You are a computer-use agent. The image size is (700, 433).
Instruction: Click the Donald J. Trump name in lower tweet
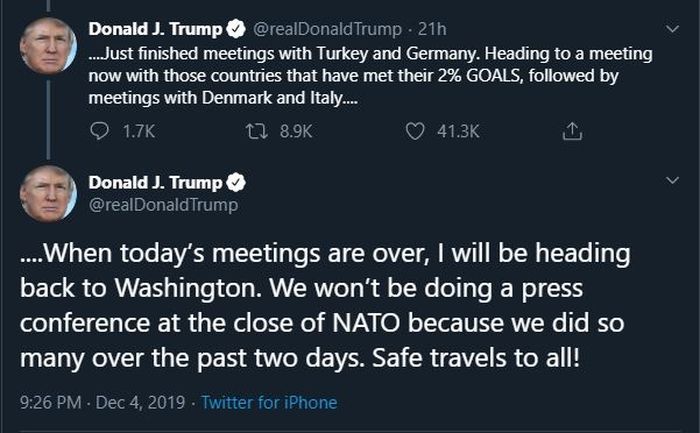(156, 182)
